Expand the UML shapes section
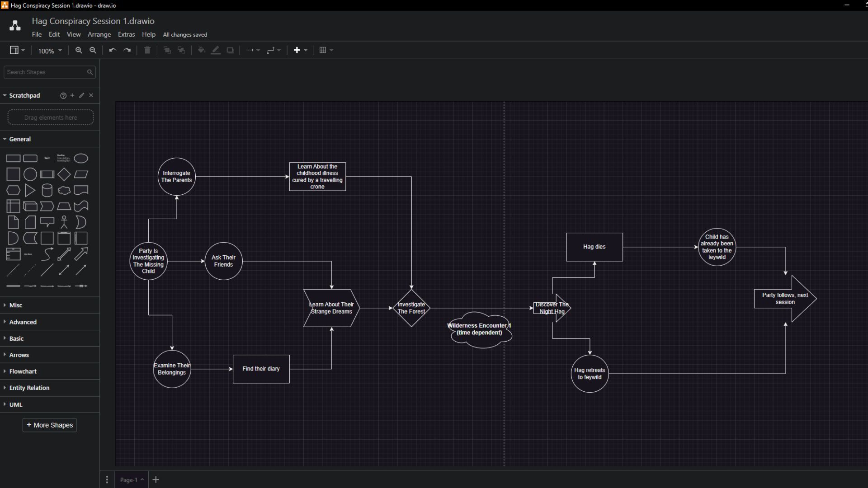 coord(15,405)
